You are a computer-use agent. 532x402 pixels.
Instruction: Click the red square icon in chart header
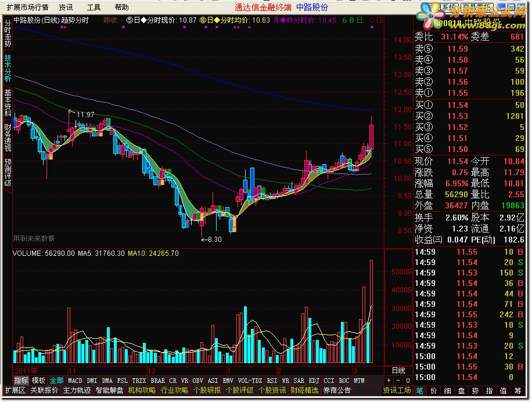point(380,20)
